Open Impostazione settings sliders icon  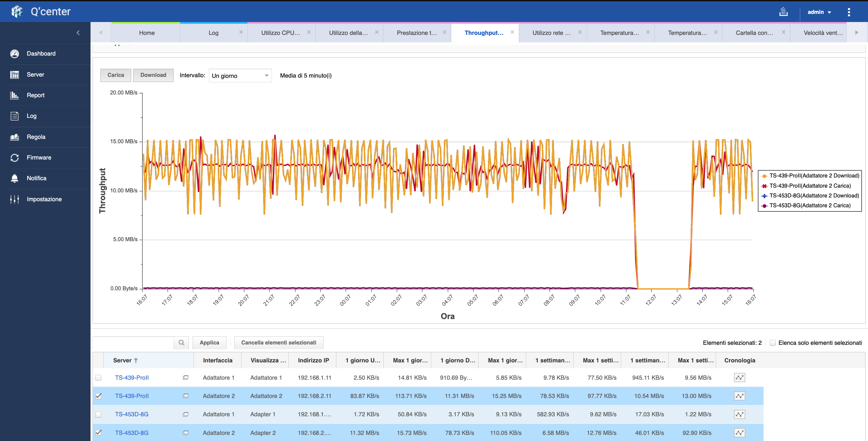15,199
